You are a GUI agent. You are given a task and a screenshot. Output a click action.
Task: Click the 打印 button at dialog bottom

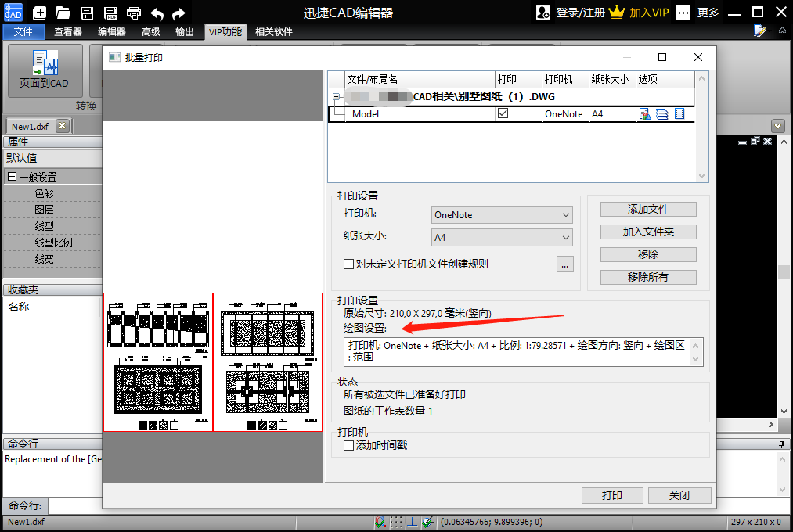(612, 496)
